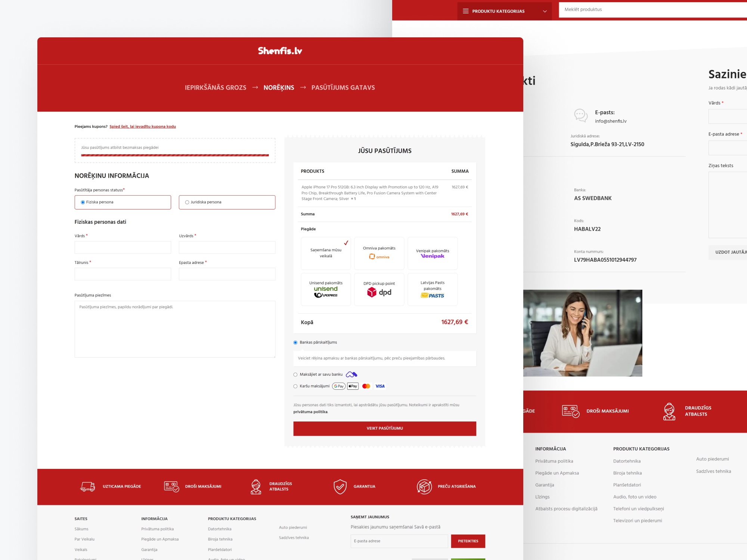Select the Omniva pakomāts delivery option
Viewport: 747px width, 560px height.
tap(379, 253)
